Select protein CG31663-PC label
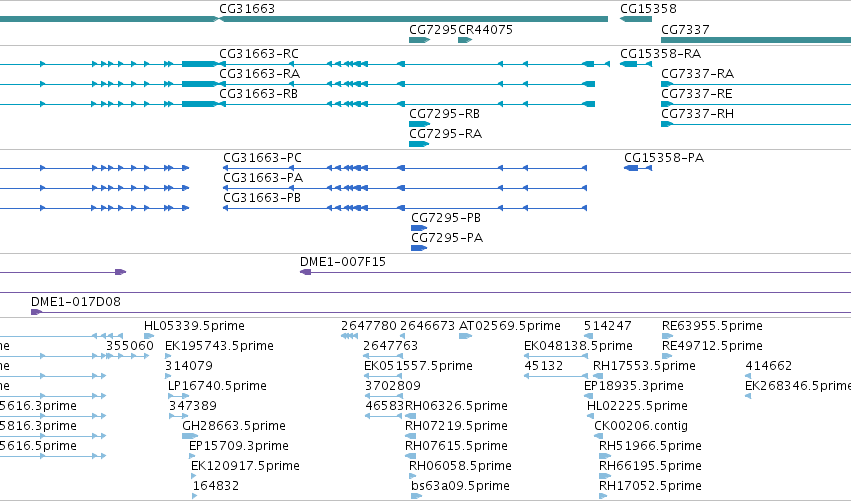The image size is (851, 501). pyautogui.click(x=263, y=158)
